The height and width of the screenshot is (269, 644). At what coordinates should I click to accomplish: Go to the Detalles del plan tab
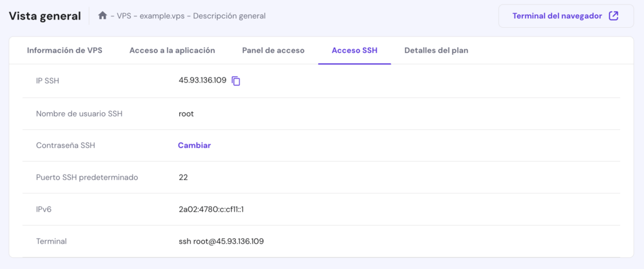(x=436, y=50)
